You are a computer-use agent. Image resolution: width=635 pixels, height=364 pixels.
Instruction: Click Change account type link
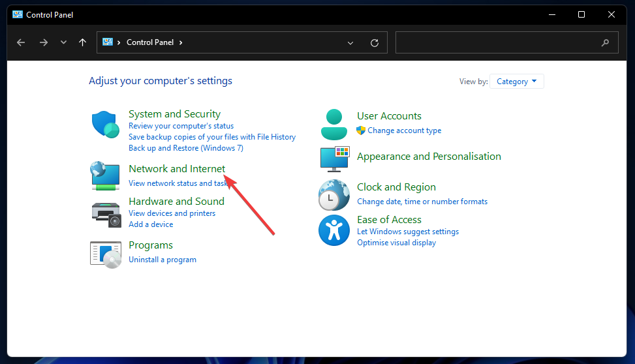click(x=404, y=130)
